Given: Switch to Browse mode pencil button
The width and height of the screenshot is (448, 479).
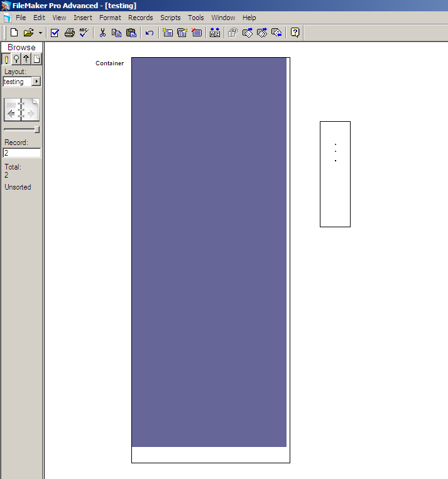Looking at the screenshot, I should [x=6, y=59].
